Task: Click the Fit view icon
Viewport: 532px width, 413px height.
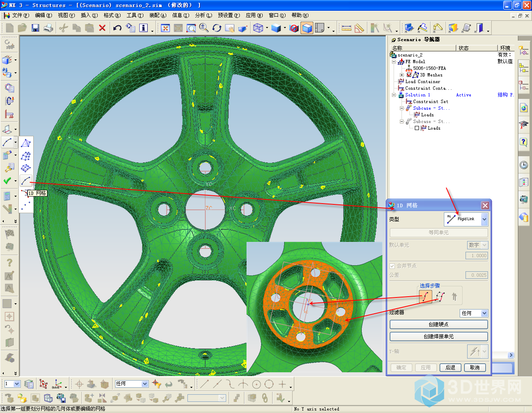Action: click(x=165, y=28)
